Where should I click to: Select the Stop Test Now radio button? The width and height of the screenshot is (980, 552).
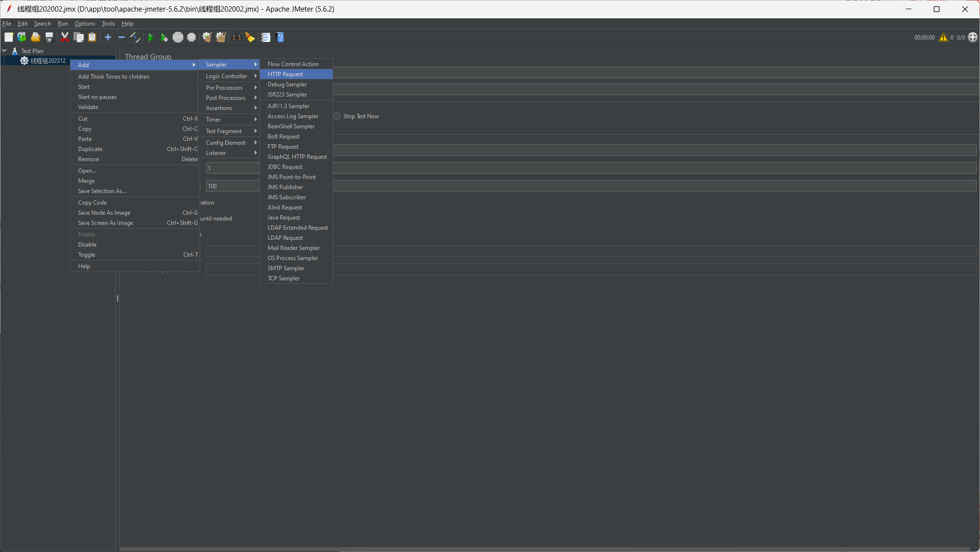[337, 116]
